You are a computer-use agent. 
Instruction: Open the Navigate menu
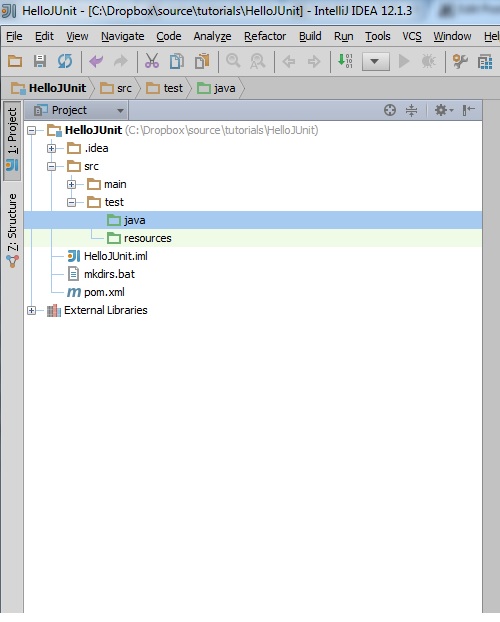coord(123,36)
